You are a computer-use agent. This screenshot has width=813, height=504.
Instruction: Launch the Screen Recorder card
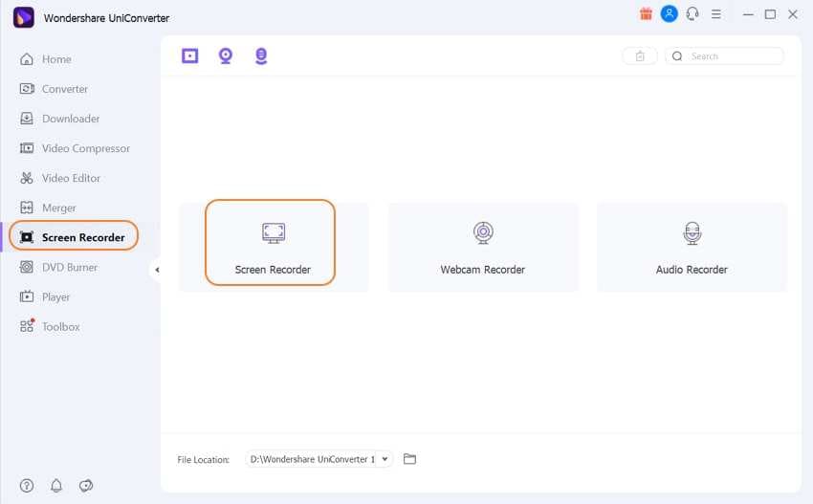pos(274,247)
